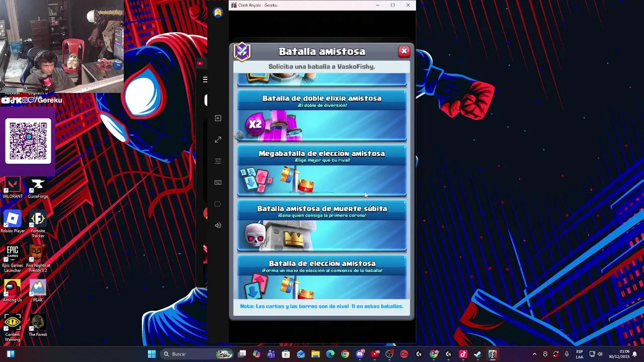Click the emulator exit arrow icon
644x362 pixels.
(218, 118)
